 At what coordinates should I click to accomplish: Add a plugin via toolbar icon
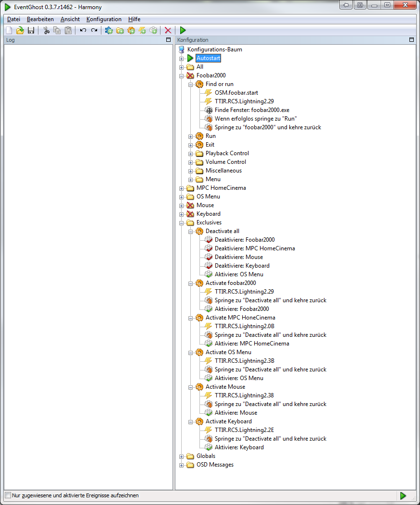coord(109,30)
